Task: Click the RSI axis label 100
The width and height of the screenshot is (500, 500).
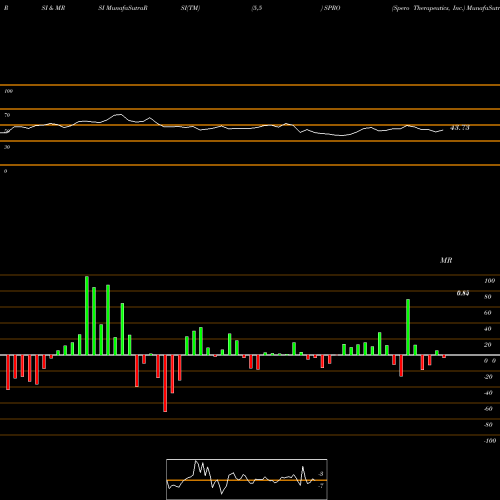Action: [x=9, y=91]
